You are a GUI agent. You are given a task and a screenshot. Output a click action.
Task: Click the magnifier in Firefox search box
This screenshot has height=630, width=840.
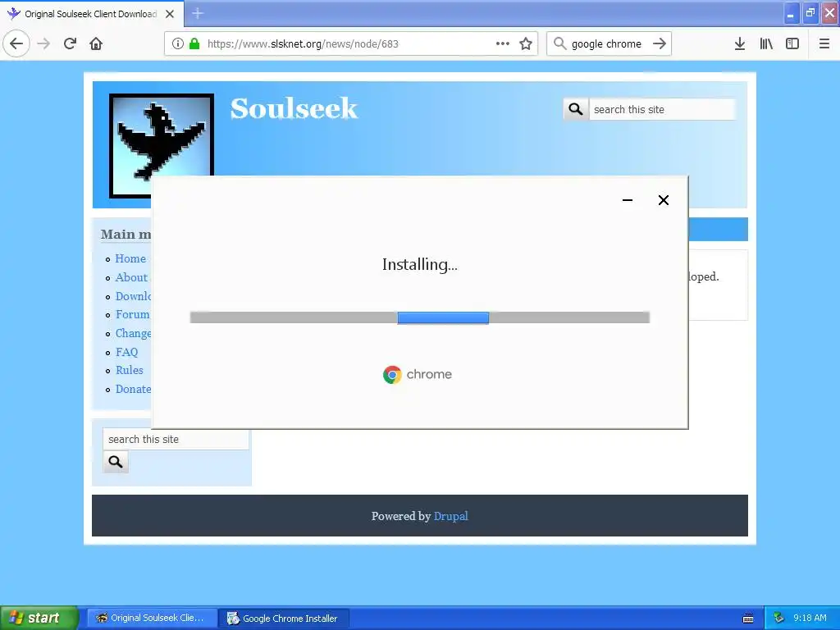[559, 43]
